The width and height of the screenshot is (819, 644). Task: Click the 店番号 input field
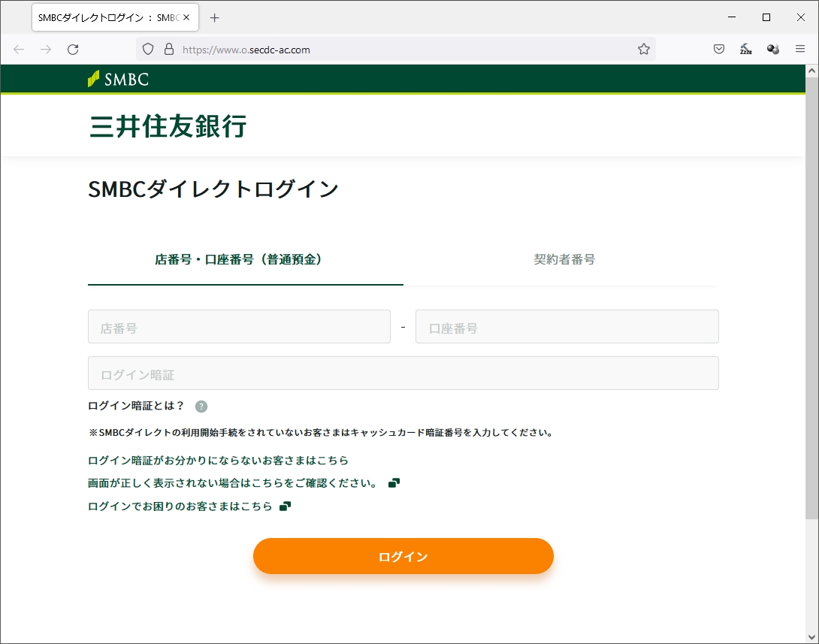pos(239,326)
